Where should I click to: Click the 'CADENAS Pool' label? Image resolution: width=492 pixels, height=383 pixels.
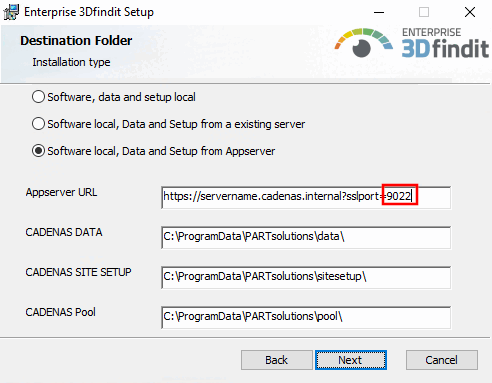pyautogui.click(x=60, y=312)
